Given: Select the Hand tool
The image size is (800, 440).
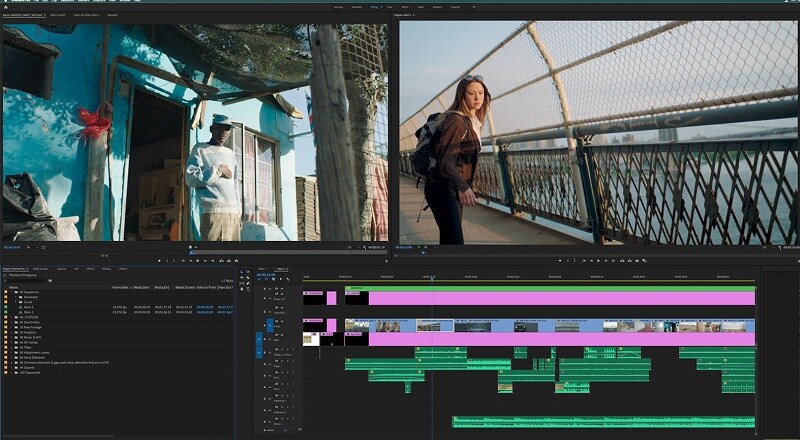Looking at the screenshot, I should [x=242, y=289].
